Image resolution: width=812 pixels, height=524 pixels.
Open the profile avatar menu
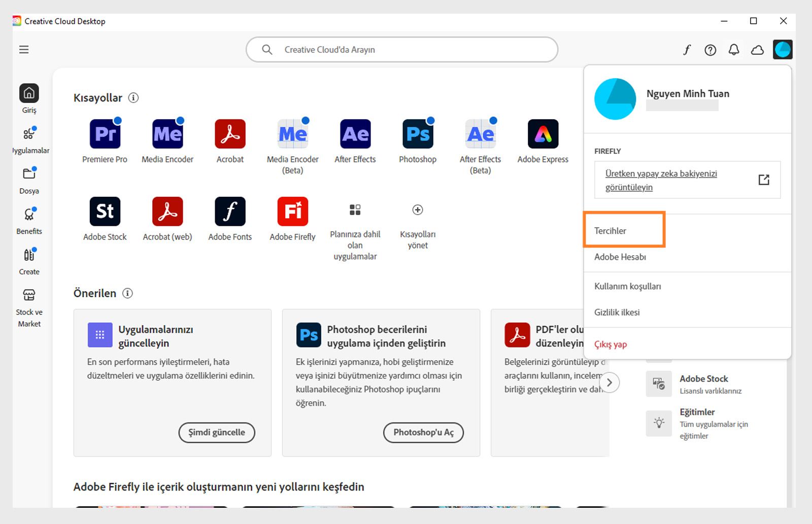[x=783, y=49]
